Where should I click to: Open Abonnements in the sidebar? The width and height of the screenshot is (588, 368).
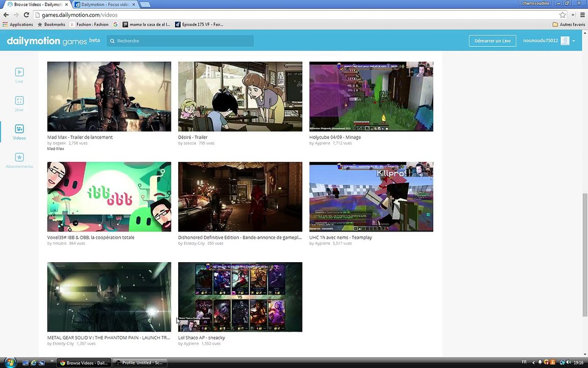click(x=19, y=160)
